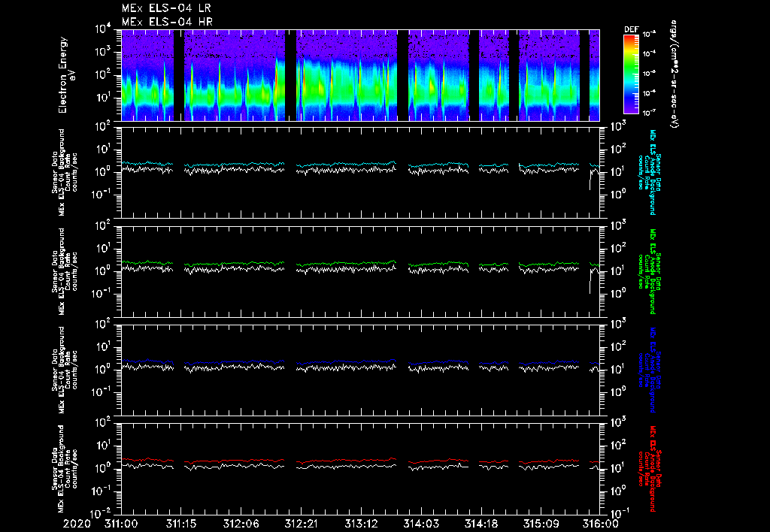Click the green right-axis label of third panel
The width and height of the screenshot is (770, 532).
tap(649, 271)
